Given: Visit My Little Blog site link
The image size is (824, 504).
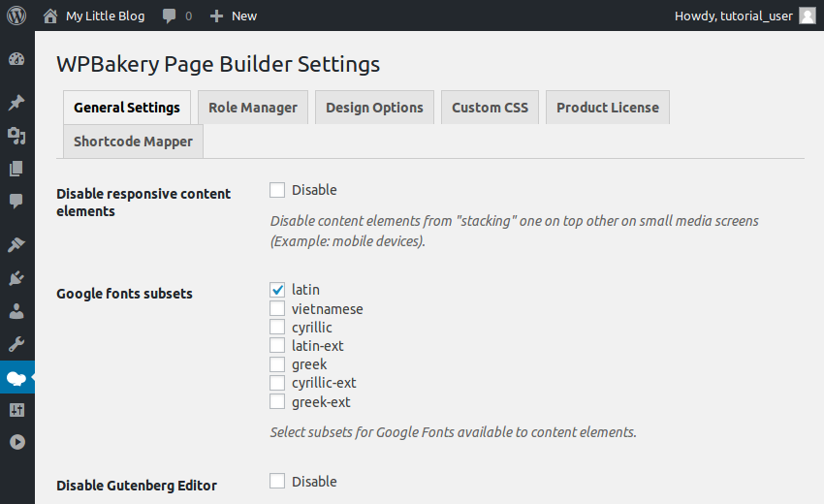Looking at the screenshot, I should [x=105, y=16].
